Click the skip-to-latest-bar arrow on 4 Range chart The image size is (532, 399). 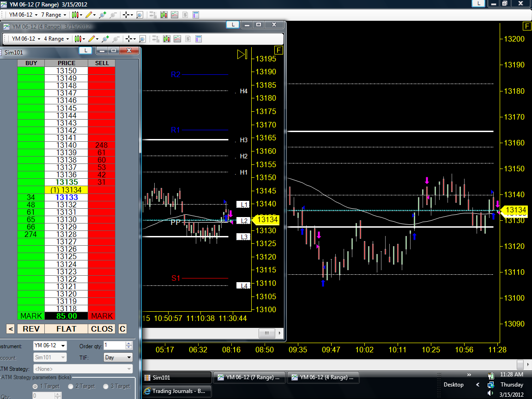[x=242, y=54]
